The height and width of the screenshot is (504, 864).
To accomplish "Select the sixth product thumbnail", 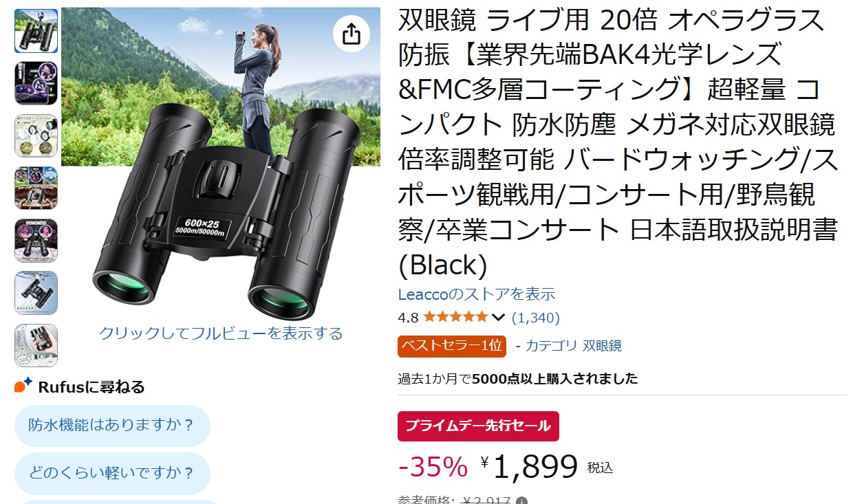I will click(x=36, y=293).
